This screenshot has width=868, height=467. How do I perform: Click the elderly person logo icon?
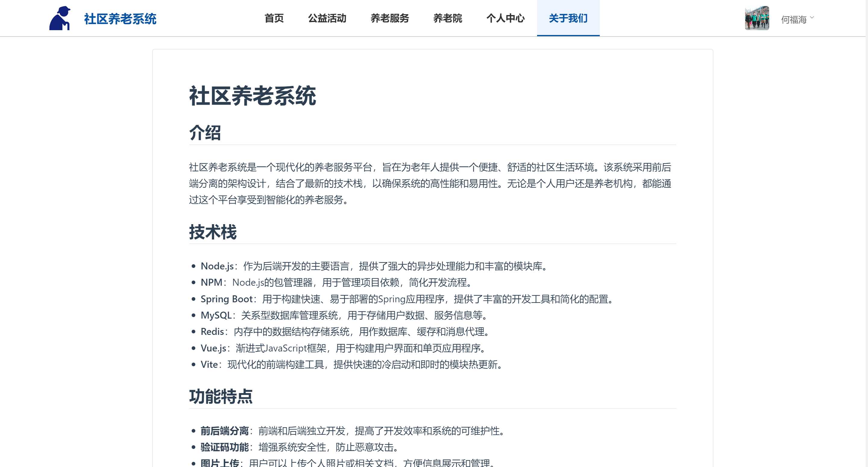(x=60, y=18)
